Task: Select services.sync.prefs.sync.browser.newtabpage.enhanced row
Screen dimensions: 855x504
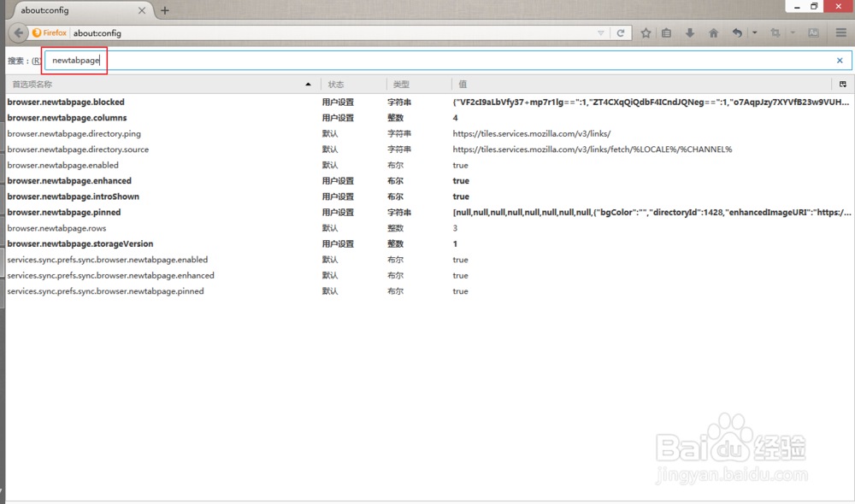Action: coord(429,276)
